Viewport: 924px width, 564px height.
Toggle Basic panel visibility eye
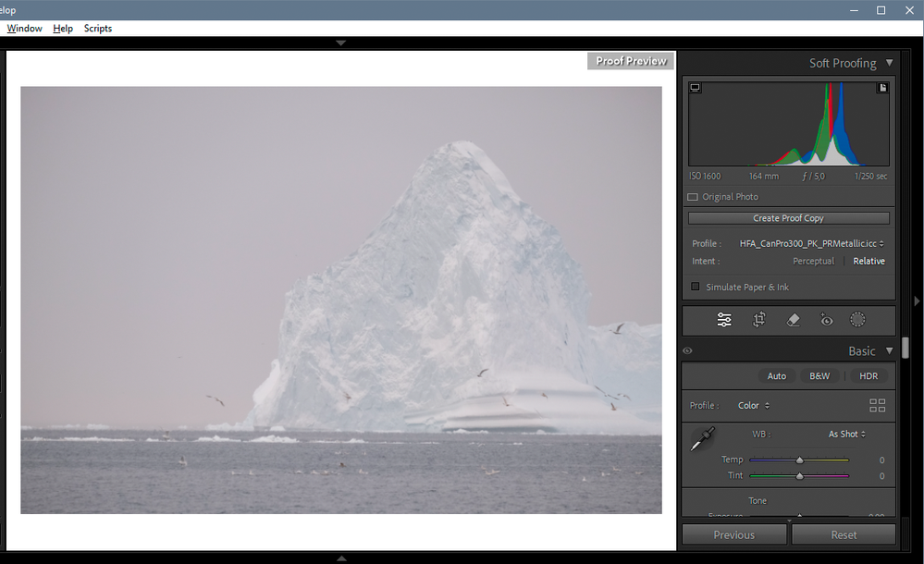(688, 351)
